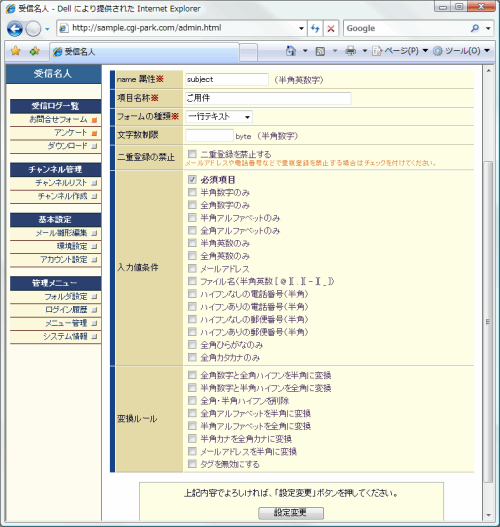500x527 pixels.
Task: Check 全角アルファベットを半角に変換 checkbox
Action: (x=192, y=413)
